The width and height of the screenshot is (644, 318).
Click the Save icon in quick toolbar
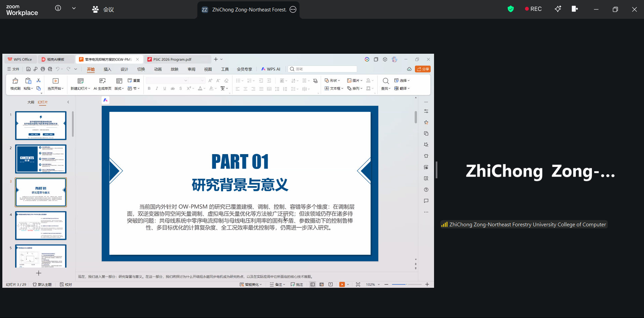pyautogui.click(x=28, y=69)
